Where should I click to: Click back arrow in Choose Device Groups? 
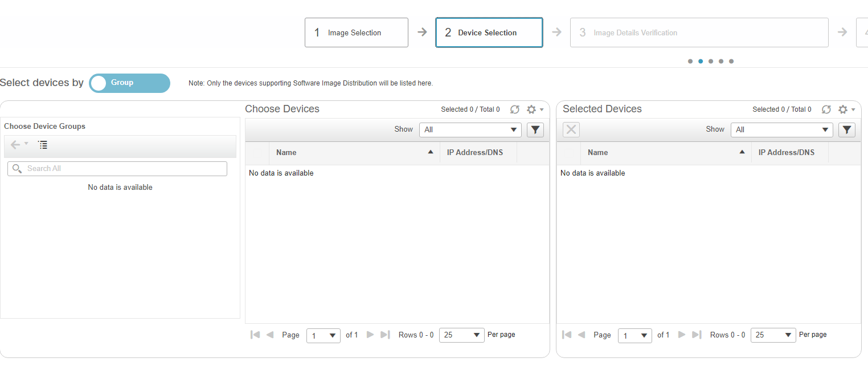15,145
